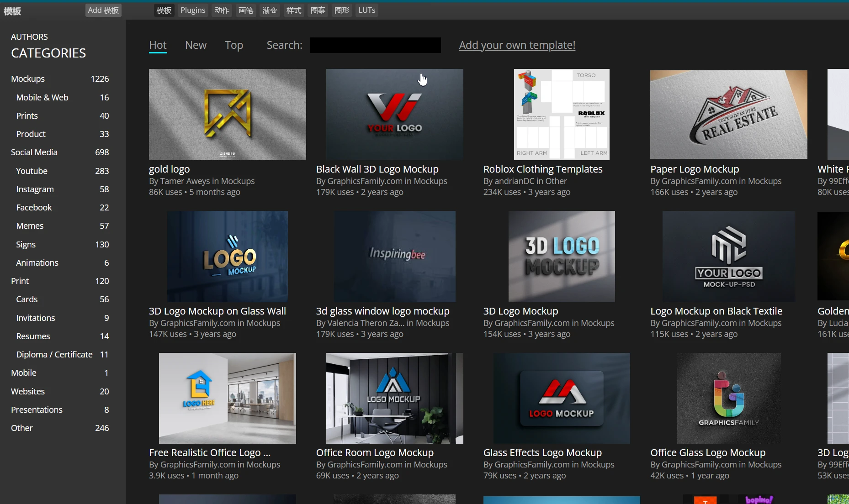Open the 图形 tab

coord(342,10)
